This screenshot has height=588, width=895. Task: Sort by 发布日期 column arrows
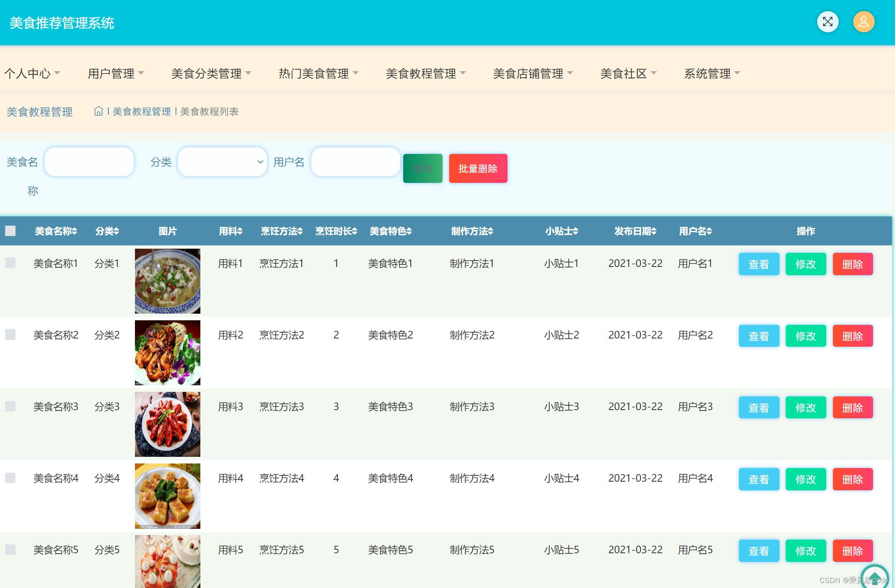pos(654,231)
